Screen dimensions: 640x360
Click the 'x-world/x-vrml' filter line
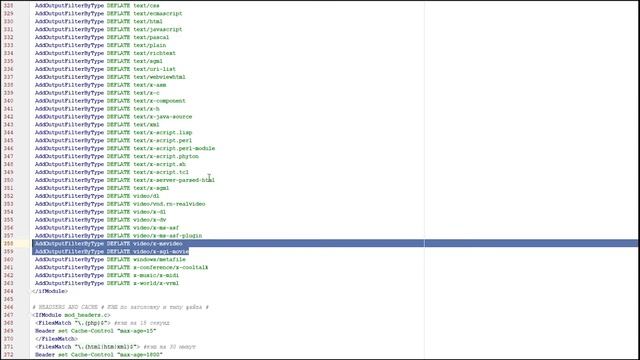pos(107,283)
